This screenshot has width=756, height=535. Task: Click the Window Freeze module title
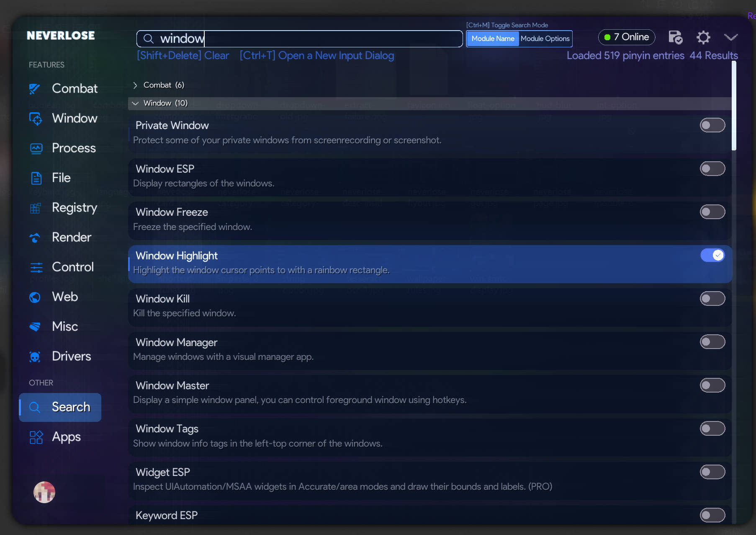pyautogui.click(x=172, y=212)
